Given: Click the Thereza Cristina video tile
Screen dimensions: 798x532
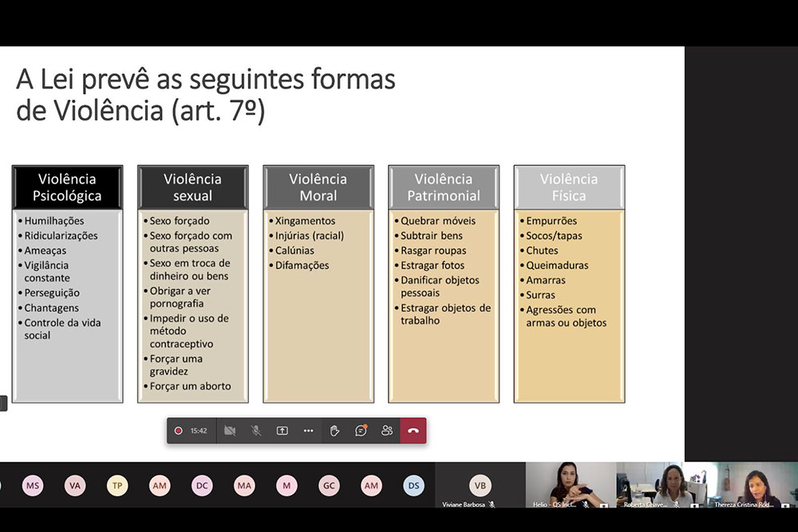Looking at the screenshot, I should (x=752, y=485).
